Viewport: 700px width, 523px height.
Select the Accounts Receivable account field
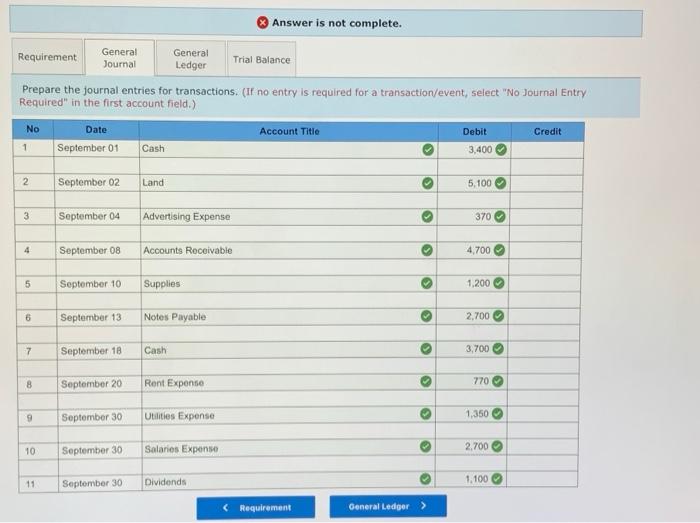tap(289, 250)
